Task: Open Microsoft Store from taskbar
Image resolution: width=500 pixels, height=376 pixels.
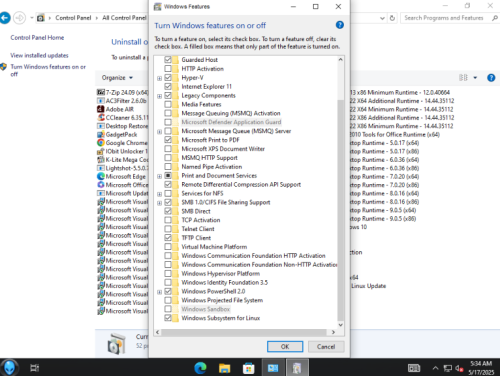Action: pos(248,368)
